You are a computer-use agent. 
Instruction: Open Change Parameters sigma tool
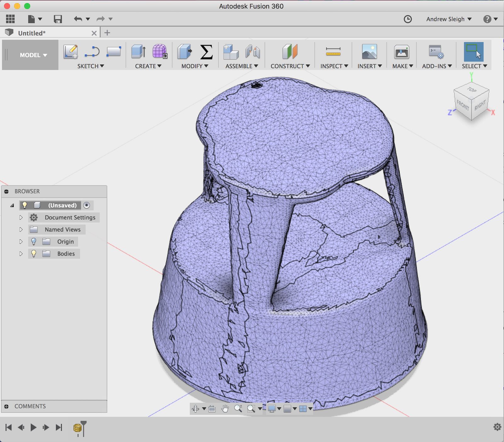206,51
